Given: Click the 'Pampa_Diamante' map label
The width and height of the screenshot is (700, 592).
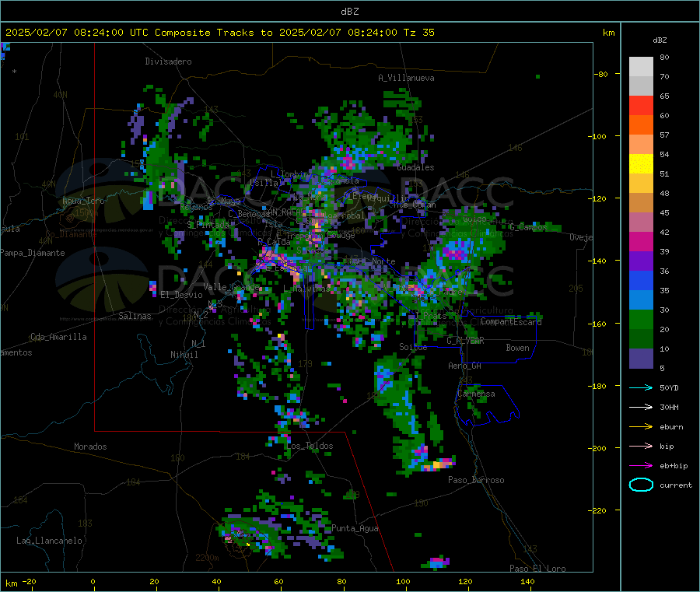Looking at the screenshot, I should 32,253.
